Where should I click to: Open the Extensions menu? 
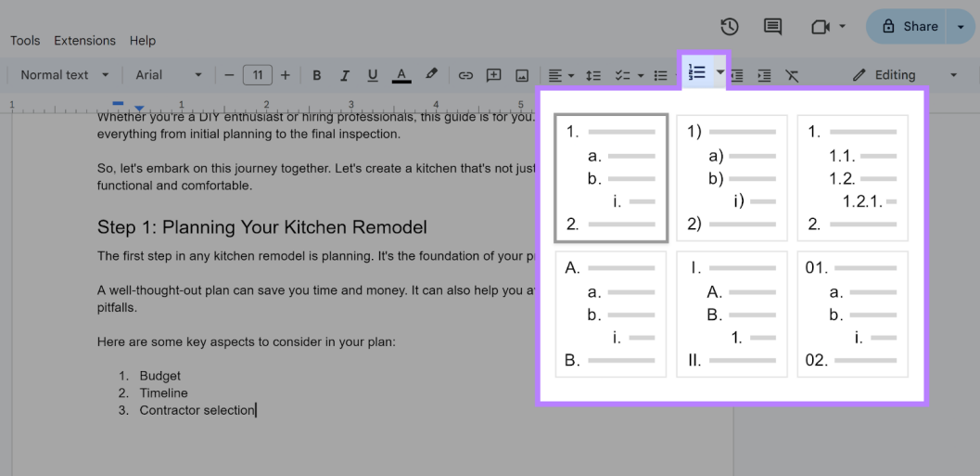84,41
